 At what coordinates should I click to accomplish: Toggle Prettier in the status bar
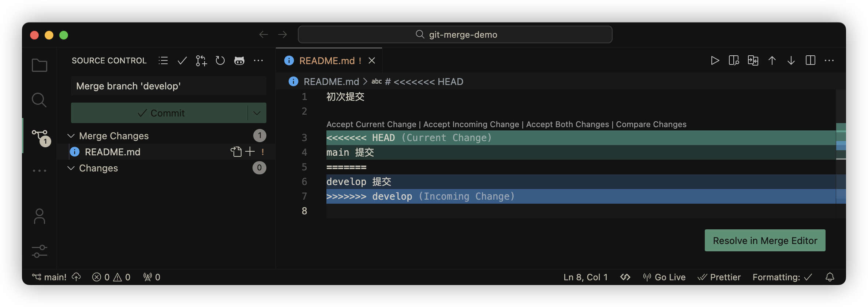click(x=719, y=277)
